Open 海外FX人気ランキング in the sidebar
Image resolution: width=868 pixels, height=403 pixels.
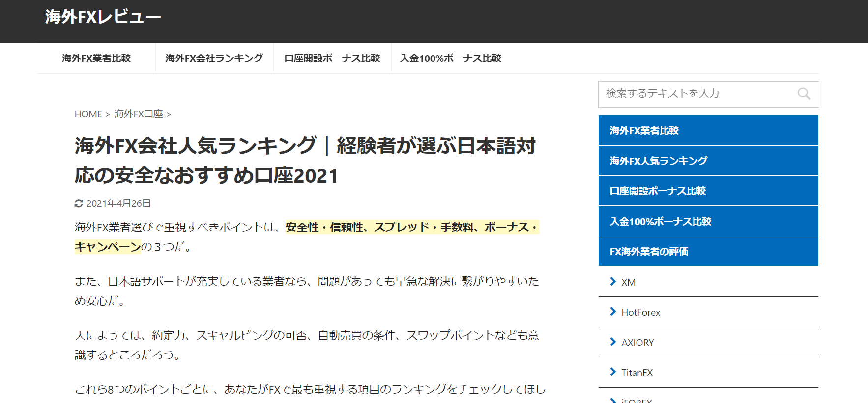point(708,161)
